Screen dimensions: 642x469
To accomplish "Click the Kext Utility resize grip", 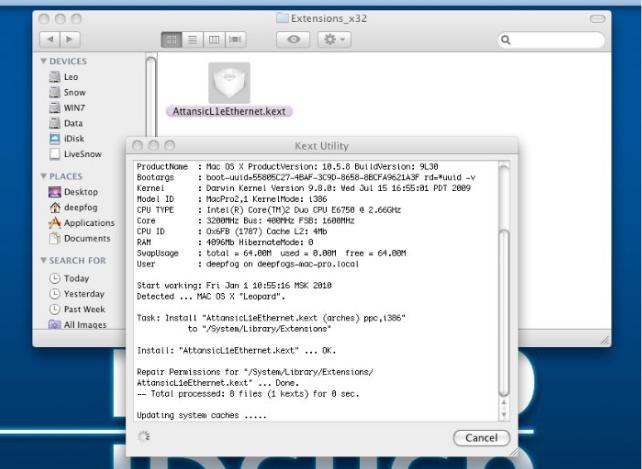I will tap(513, 451).
